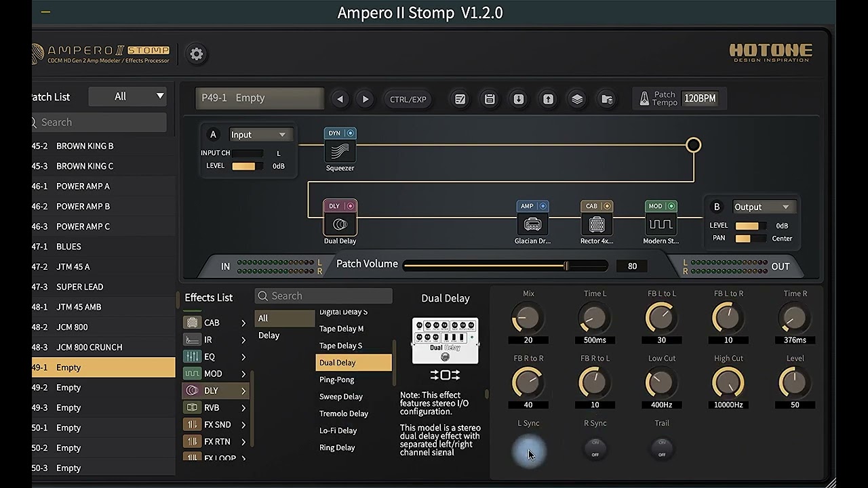Toggle the CAB block power button

click(x=607, y=206)
